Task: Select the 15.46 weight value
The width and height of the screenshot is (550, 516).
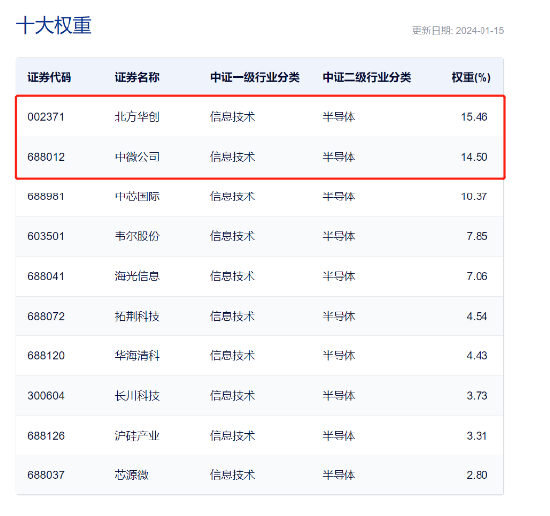Action: click(x=474, y=117)
